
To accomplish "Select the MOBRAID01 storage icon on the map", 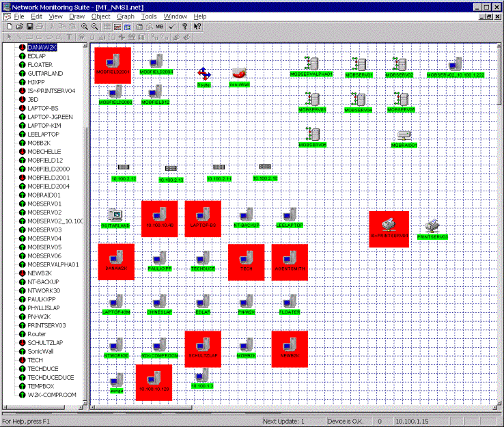I will click(x=404, y=135).
